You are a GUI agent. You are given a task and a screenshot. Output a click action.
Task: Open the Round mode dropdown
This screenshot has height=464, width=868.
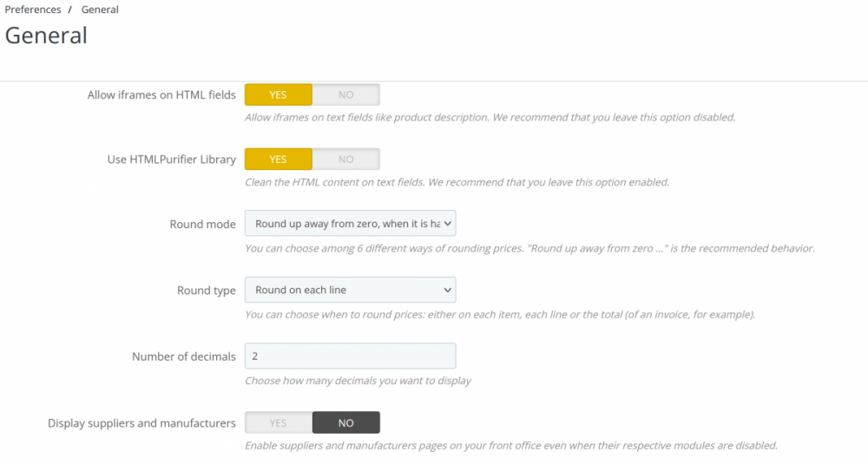coord(350,224)
